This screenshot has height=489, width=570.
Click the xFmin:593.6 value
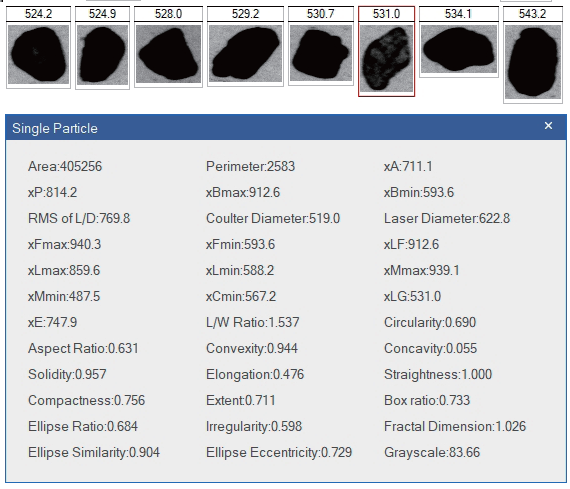[x=240, y=244]
